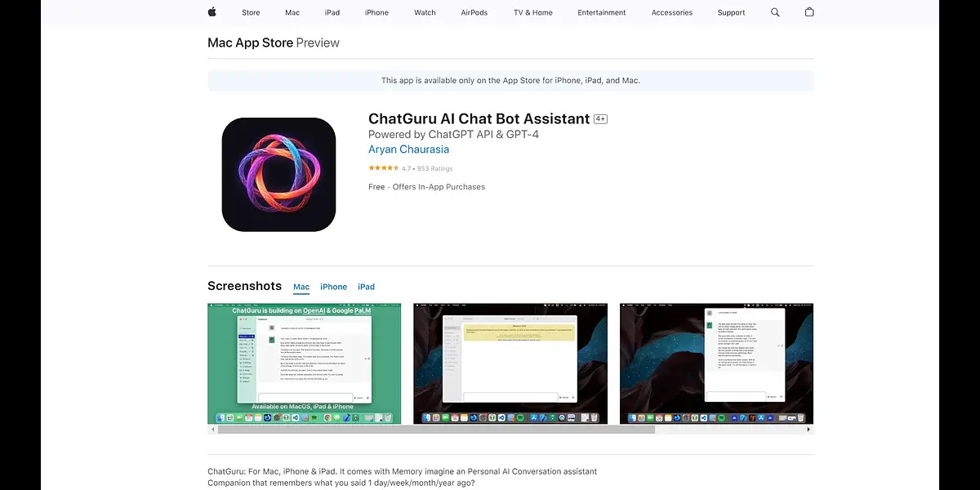Switch to the iPad screenshots tab
Screen dimensions: 980x490
(x=366, y=287)
